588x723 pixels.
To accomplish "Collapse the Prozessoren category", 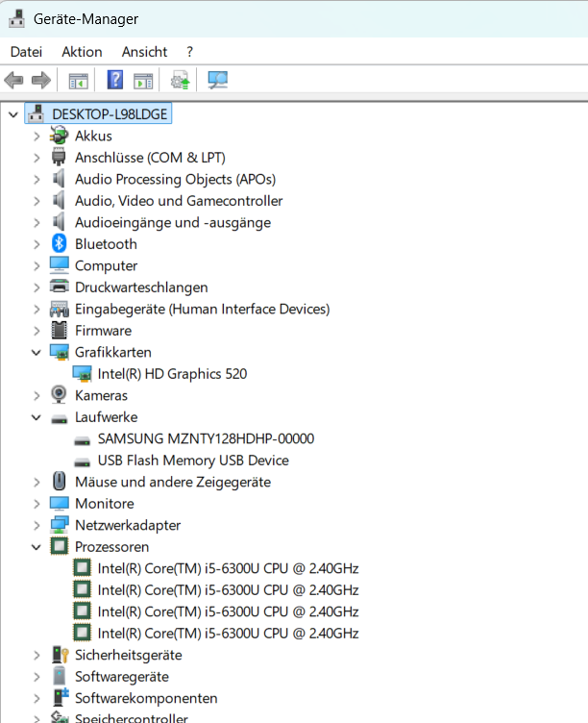I will 36,547.
